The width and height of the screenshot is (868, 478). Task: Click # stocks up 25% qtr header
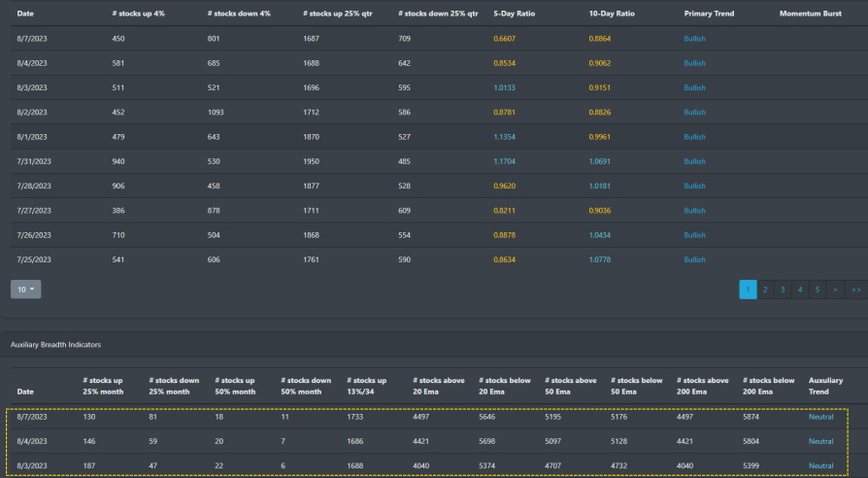338,14
